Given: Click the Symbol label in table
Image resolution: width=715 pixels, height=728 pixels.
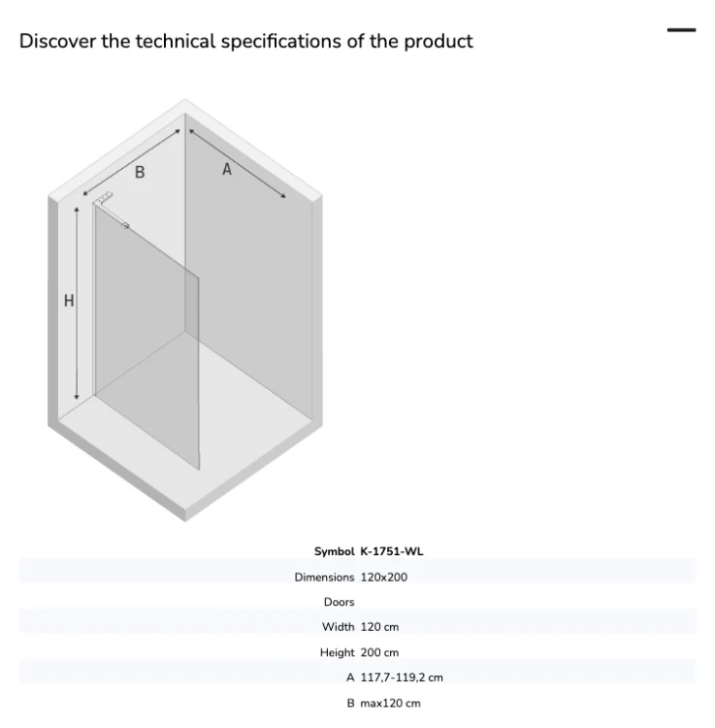Looking at the screenshot, I should (x=334, y=551).
